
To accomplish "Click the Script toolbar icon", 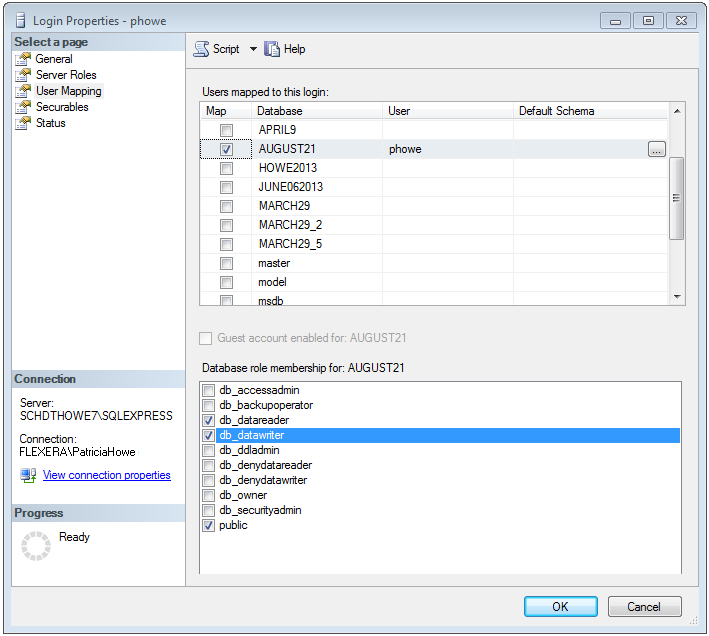I will pos(201,49).
